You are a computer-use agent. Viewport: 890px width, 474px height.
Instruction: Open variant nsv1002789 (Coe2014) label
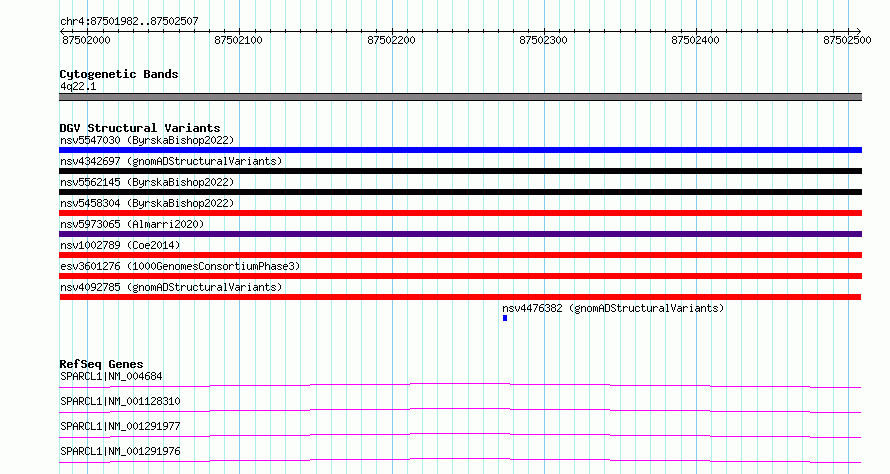[120, 245]
